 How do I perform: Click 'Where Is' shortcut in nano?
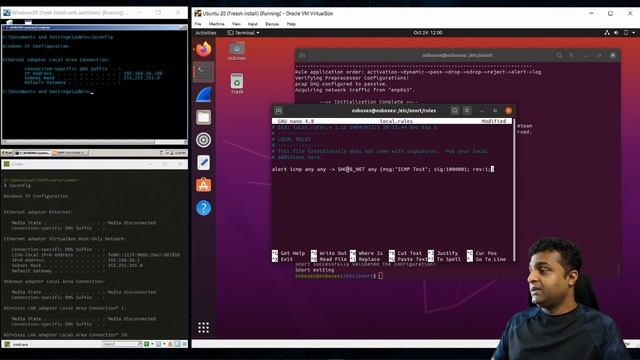pyautogui.click(x=367, y=253)
